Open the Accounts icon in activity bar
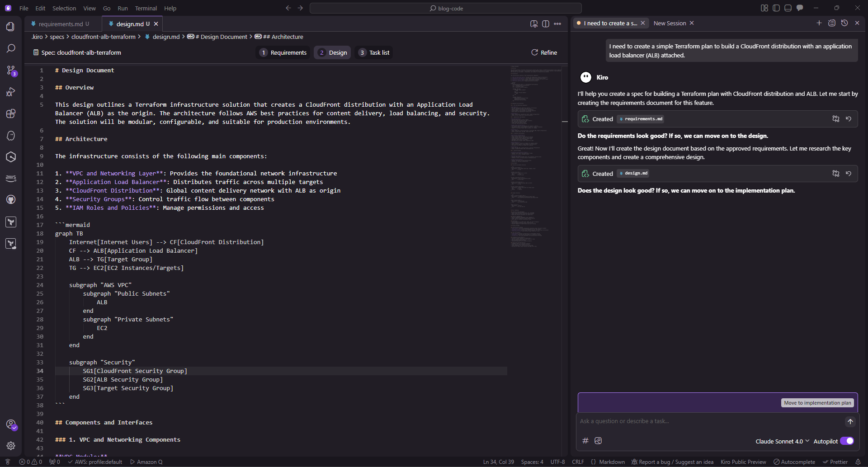The width and height of the screenshot is (868, 467). tap(11, 425)
